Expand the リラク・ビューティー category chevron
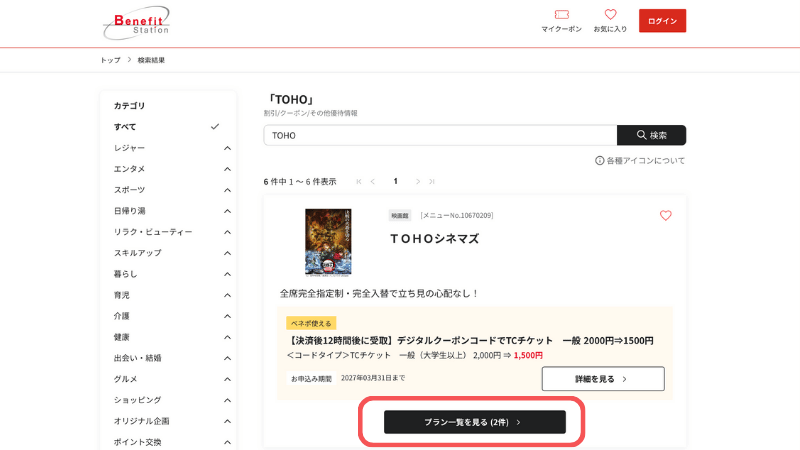 tap(228, 232)
